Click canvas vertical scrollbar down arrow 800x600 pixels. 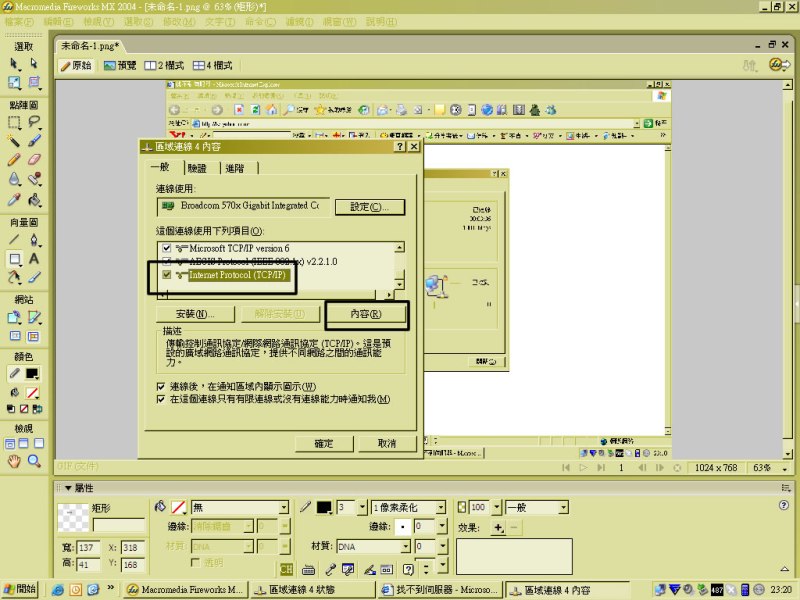pos(788,454)
